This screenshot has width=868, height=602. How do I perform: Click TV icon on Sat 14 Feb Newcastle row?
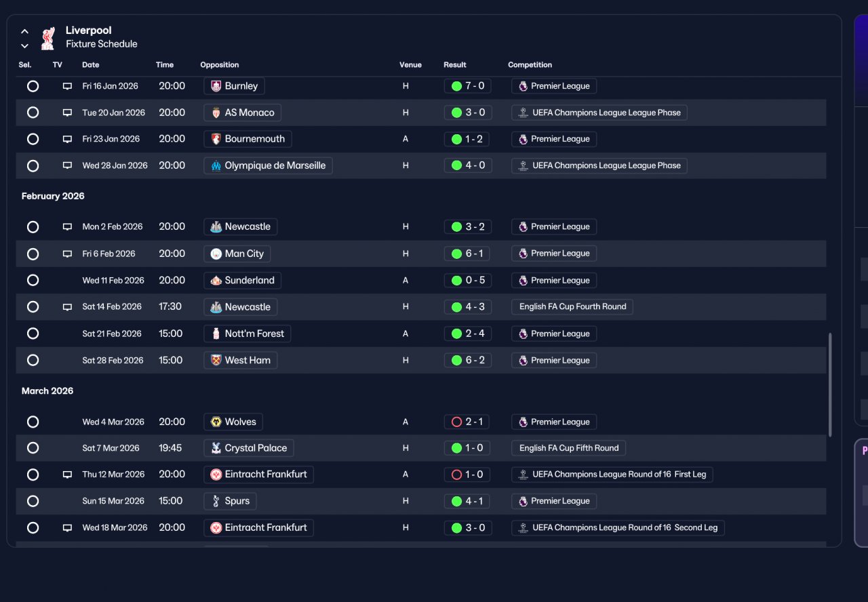click(67, 307)
